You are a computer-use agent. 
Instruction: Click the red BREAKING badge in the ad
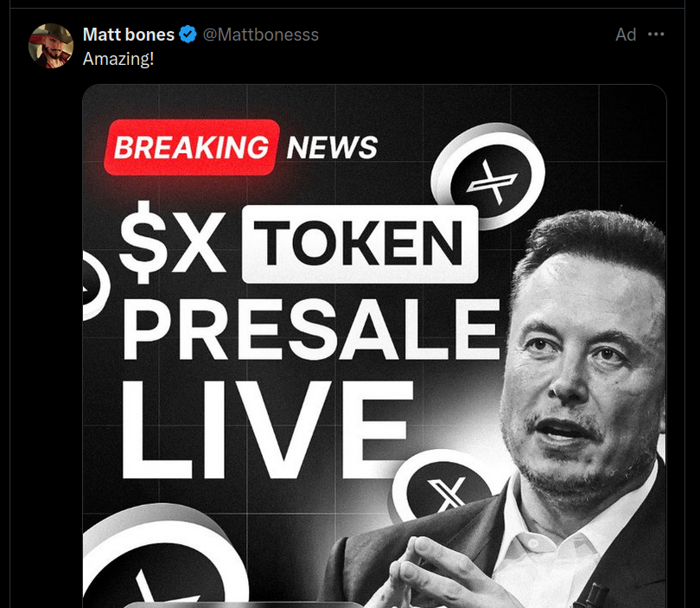pos(192,147)
